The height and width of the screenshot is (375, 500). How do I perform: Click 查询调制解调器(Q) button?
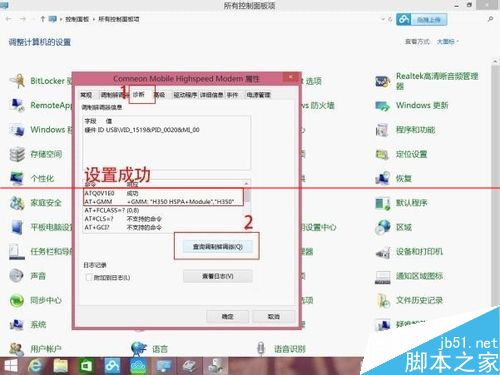[x=217, y=247]
